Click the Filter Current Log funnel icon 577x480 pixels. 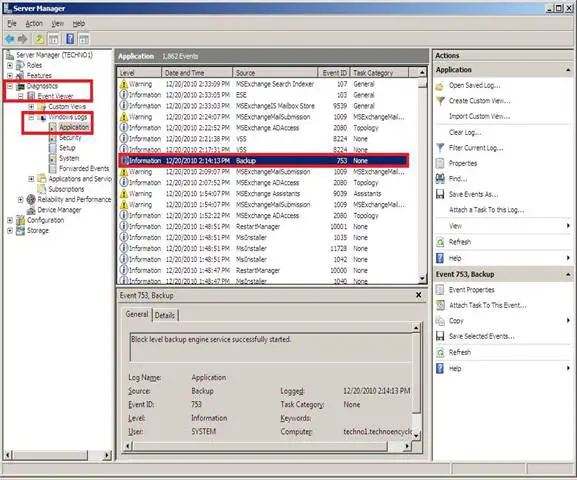(440, 148)
